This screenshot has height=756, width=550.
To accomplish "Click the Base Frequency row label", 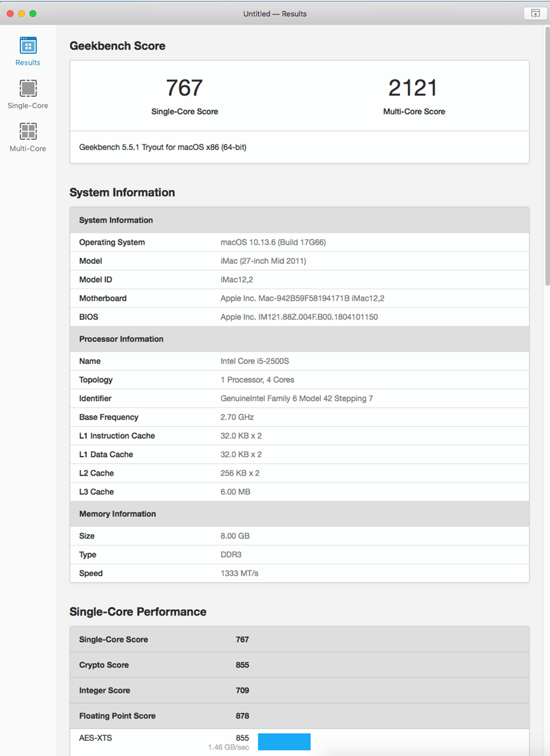I will coord(109,417).
